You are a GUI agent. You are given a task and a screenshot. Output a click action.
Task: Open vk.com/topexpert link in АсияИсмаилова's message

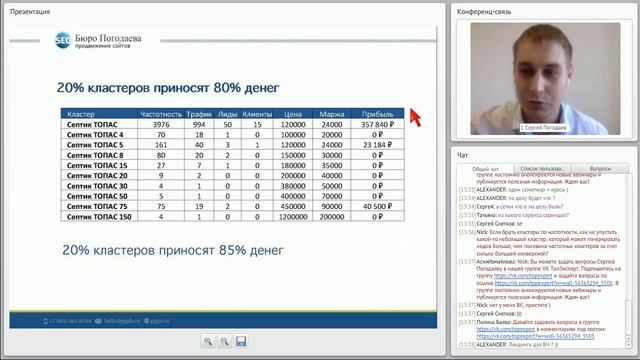coord(523,276)
